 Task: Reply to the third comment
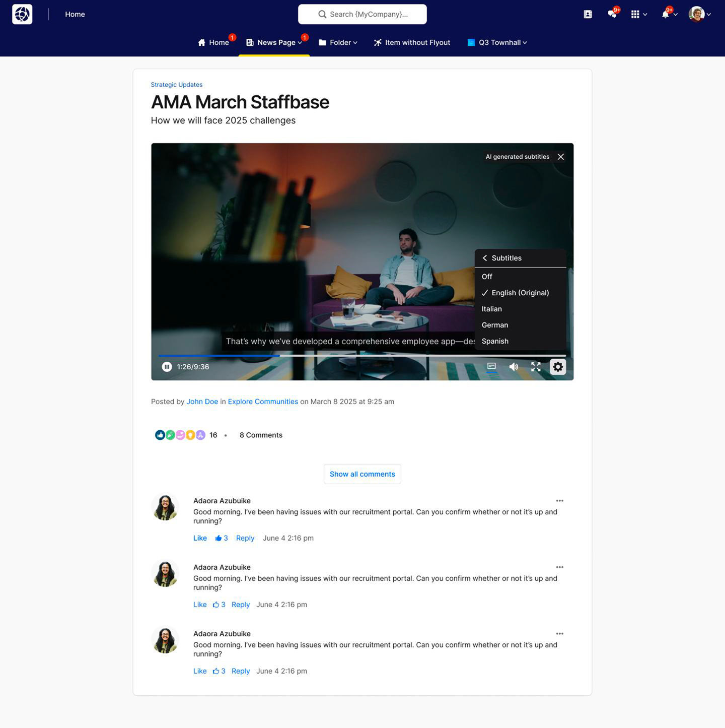[x=241, y=671]
